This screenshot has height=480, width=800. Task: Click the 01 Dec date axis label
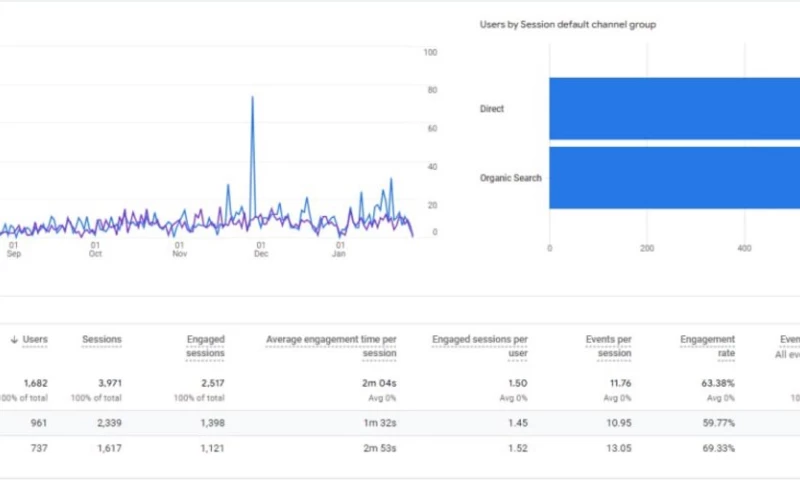click(x=260, y=249)
